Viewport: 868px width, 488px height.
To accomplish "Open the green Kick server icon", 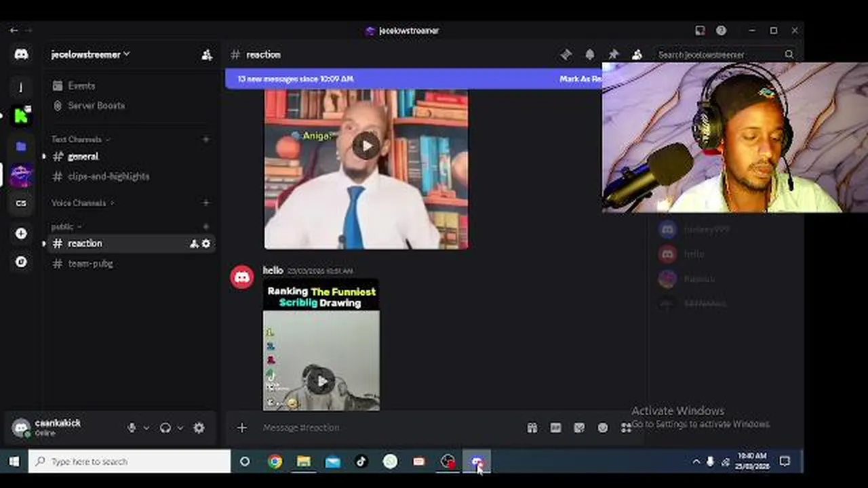I will point(21,116).
